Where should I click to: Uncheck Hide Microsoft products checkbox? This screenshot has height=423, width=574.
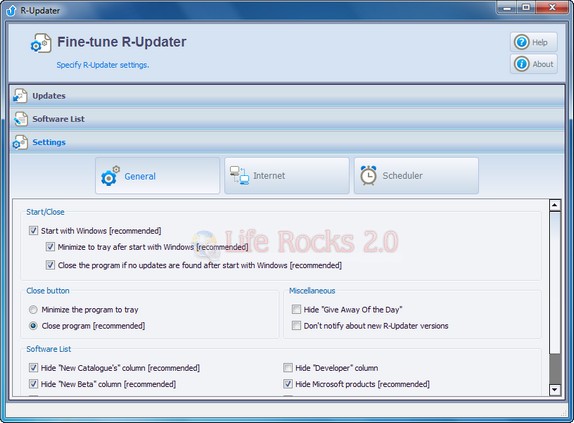click(288, 384)
